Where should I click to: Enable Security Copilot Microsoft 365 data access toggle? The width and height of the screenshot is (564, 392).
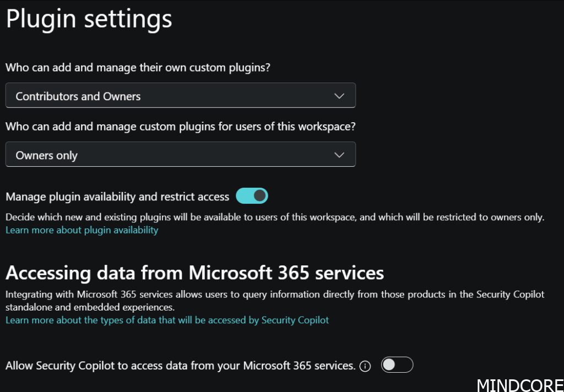click(397, 365)
